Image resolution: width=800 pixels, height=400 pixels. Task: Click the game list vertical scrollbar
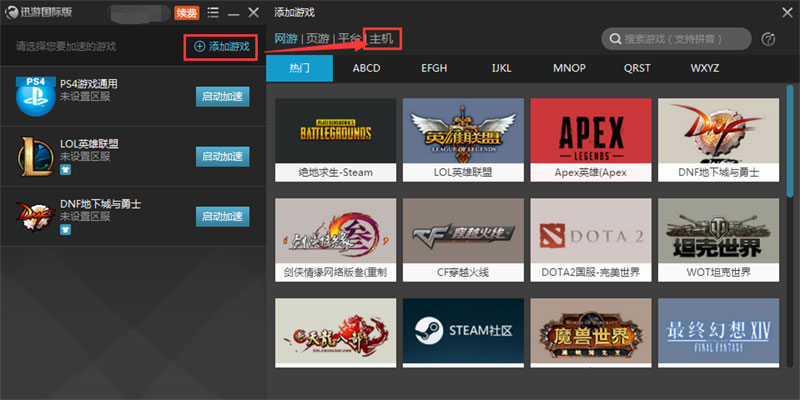(790, 140)
